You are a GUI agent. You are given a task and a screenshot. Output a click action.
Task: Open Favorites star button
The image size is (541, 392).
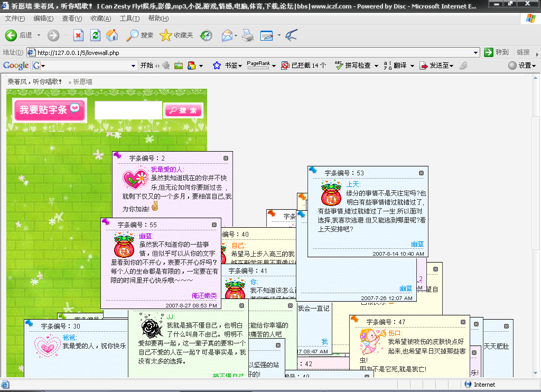click(x=165, y=35)
